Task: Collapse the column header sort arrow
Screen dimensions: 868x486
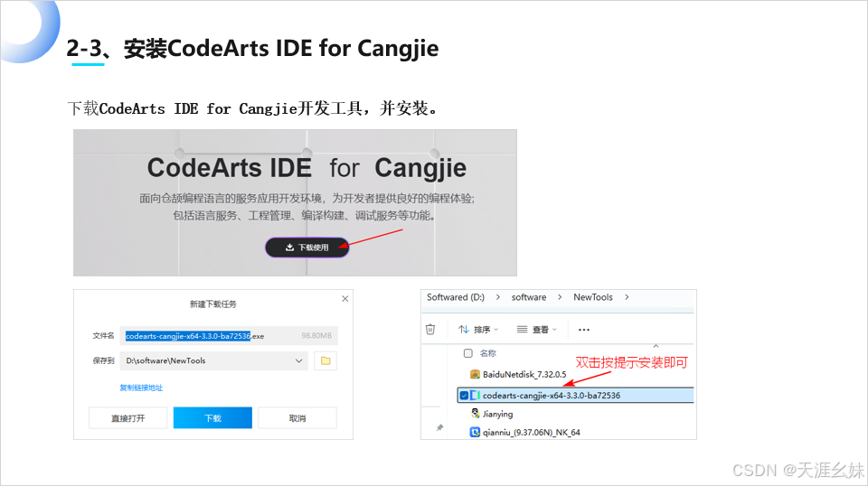Action: [656, 346]
